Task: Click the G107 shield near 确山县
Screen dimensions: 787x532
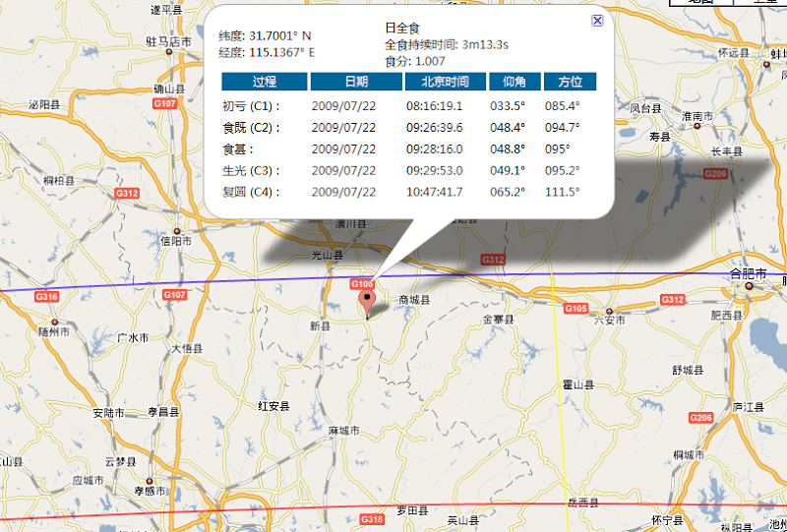Action: pyautogui.click(x=165, y=103)
